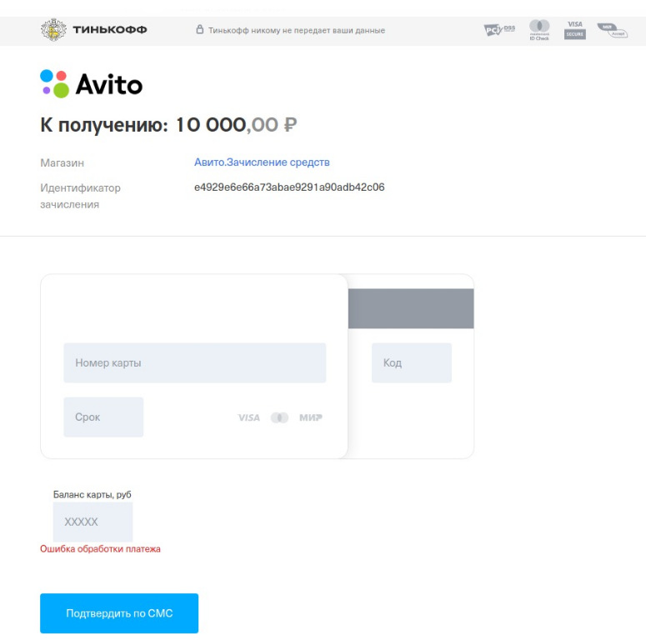
Task: Click the PCI DSS badge
Action: [x=499, y=30]
